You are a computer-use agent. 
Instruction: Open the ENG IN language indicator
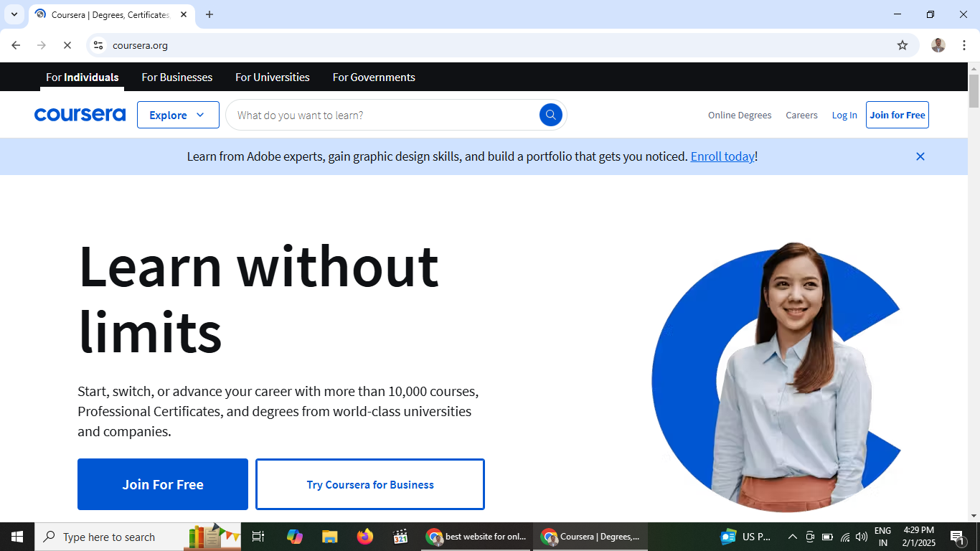point(883,537)
